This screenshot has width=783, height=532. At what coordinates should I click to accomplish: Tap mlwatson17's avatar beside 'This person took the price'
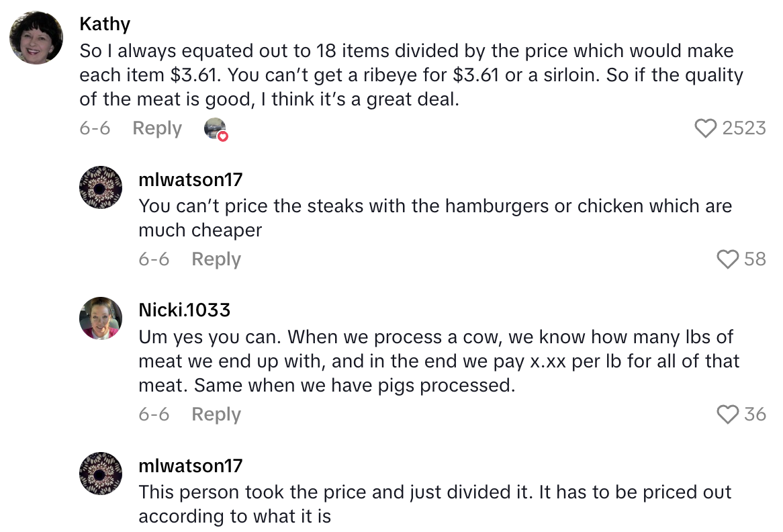click(101, 474)
